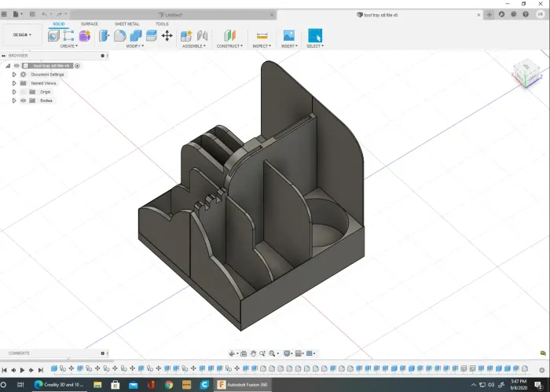The image size is (550, 392).
Task: Click the Orbit navigation tool
Action: tap(232, 354)
